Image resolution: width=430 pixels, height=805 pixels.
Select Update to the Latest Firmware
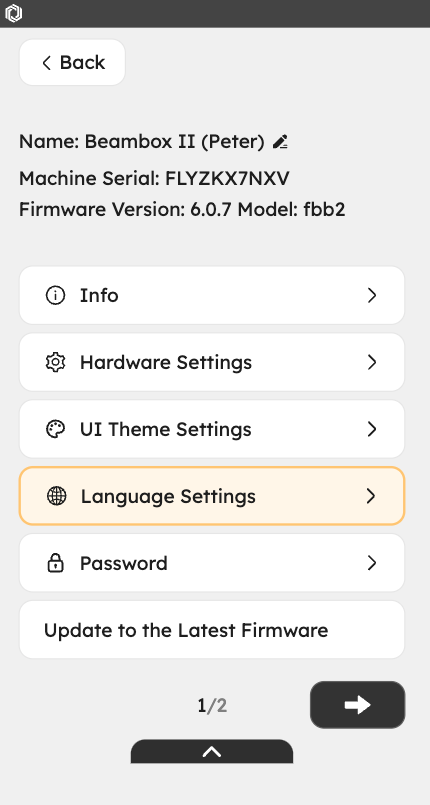212,630
